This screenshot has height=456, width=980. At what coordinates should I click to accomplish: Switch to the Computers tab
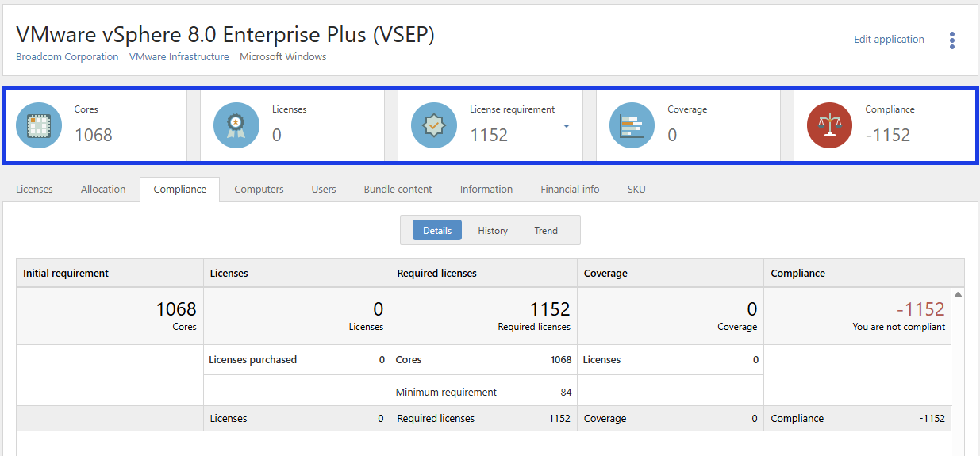click(x=259, y=189)
